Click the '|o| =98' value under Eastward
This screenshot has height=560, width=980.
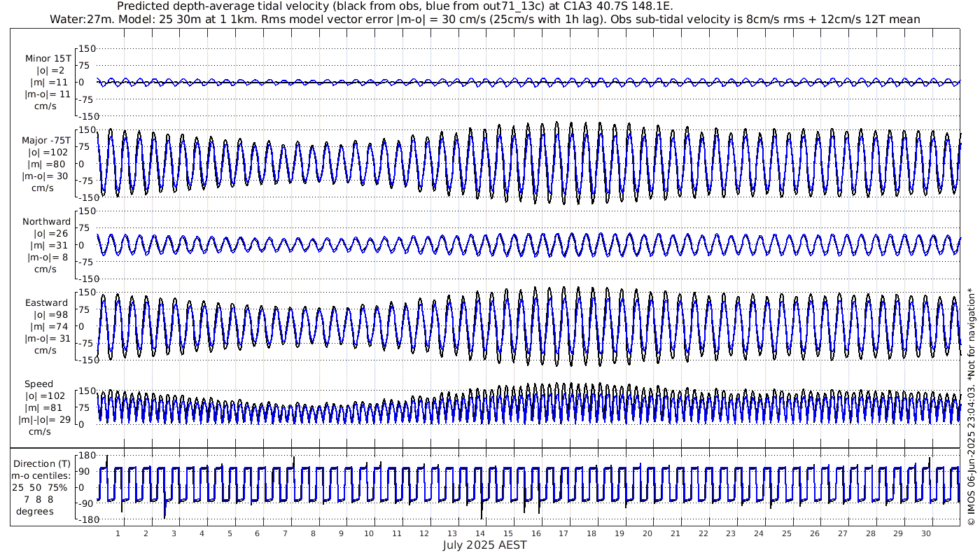(46, 315)
